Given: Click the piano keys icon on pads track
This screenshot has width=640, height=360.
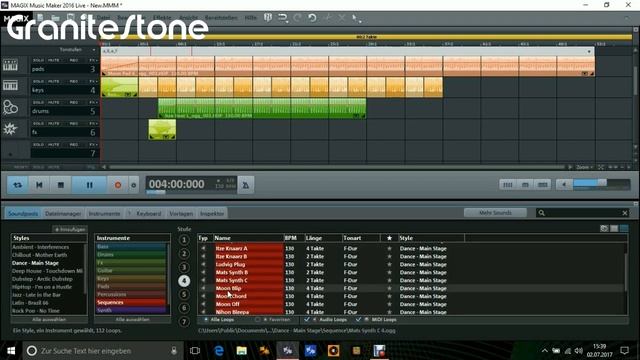Looking at the screenshot, I should point(10,65).
